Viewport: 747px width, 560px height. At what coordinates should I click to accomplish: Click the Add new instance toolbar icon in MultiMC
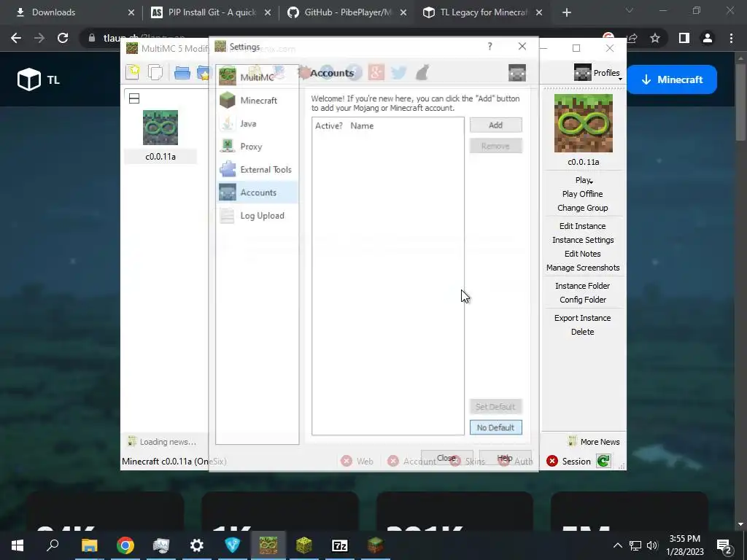133,72
